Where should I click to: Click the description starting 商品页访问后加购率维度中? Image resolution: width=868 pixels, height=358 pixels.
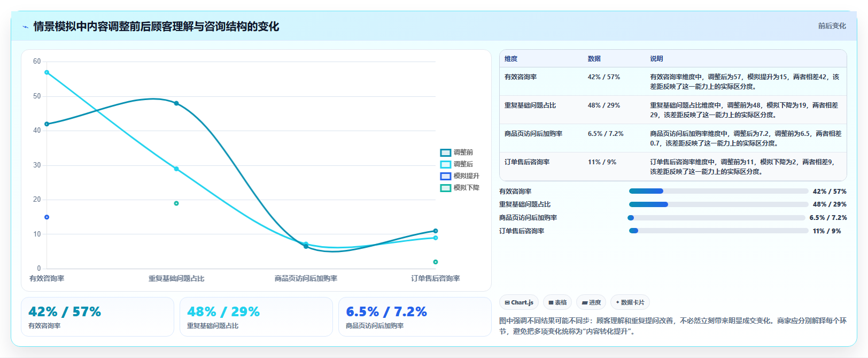(x=746, y=139)
